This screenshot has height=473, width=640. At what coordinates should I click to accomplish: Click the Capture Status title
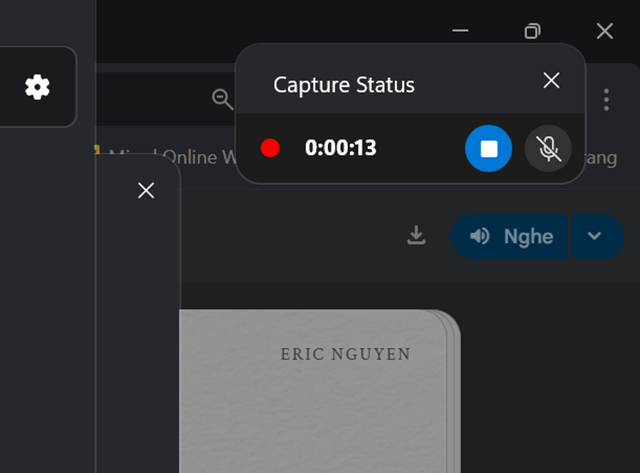point(343,84)
